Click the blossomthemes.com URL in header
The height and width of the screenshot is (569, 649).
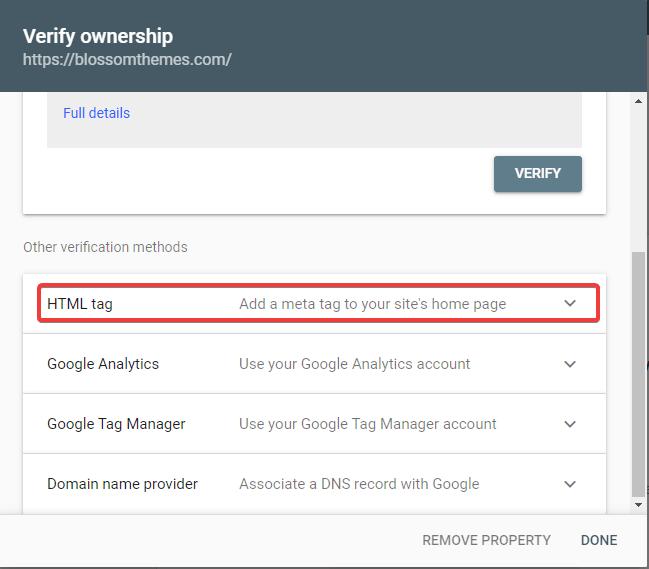tap(127, 59)
